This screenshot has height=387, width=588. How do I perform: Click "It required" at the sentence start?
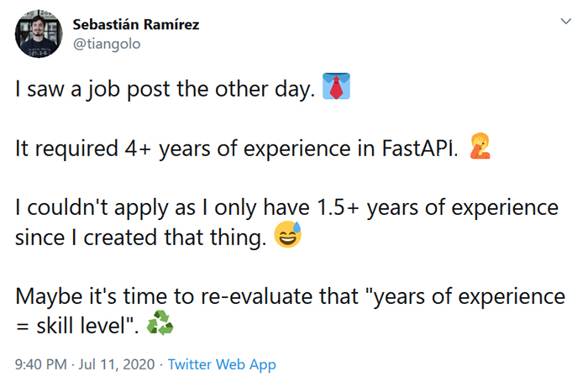66,150
